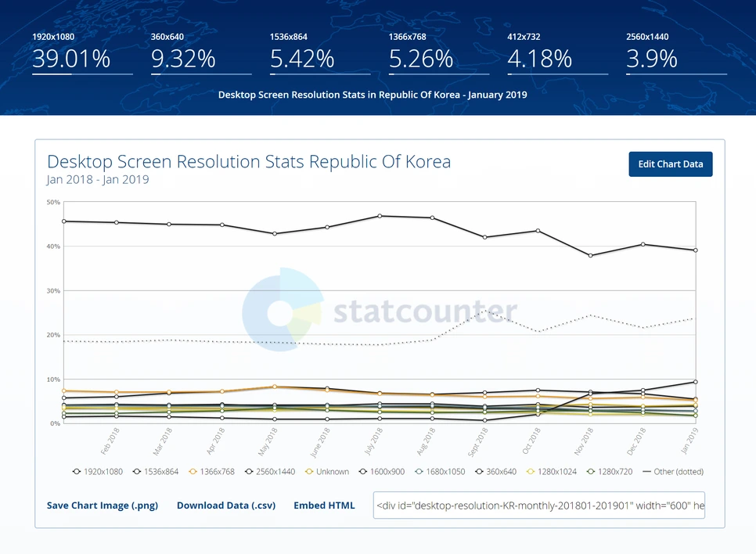Click the 360x640 data point at Jan 2019
756x554 pixels.
(x=695, y=382)
